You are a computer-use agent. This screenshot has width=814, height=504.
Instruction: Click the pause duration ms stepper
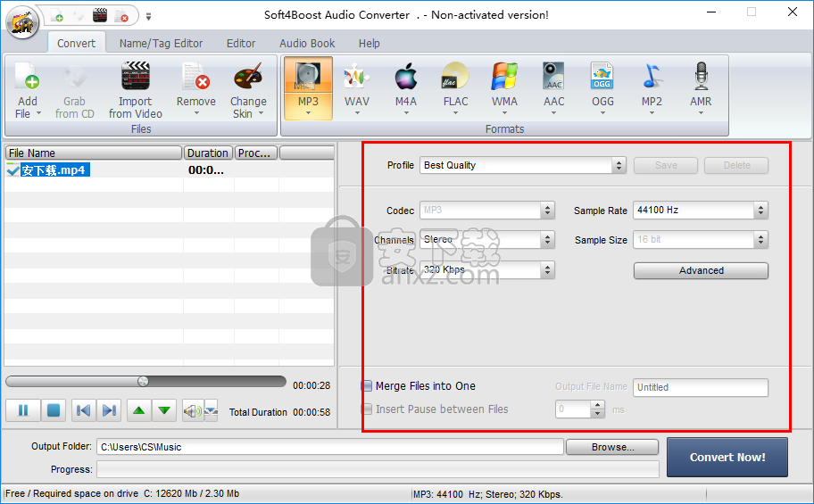click(x=598, y=409)
